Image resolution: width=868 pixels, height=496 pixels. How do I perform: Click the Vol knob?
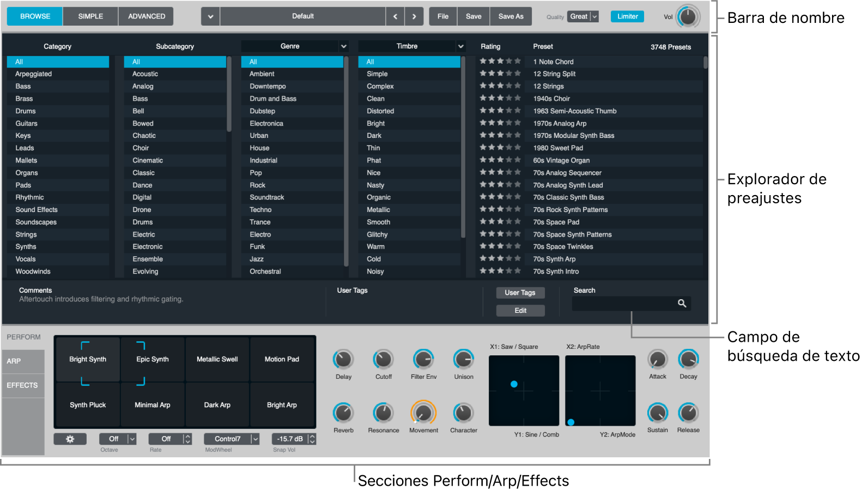tap(688, 16)
